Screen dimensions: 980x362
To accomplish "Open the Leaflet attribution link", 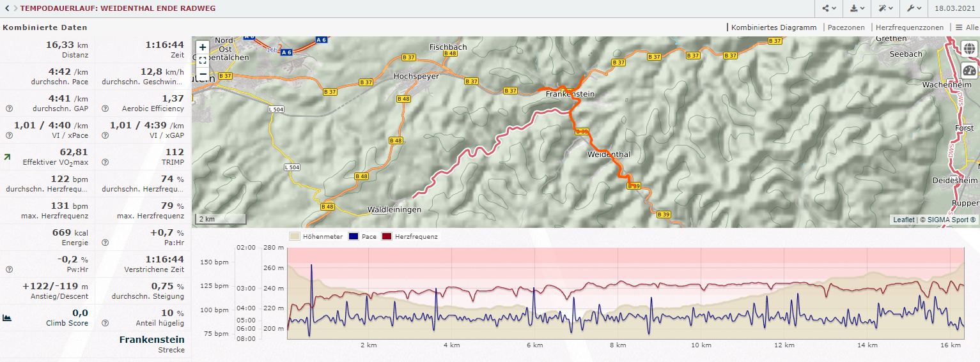I will coord(903,220).
